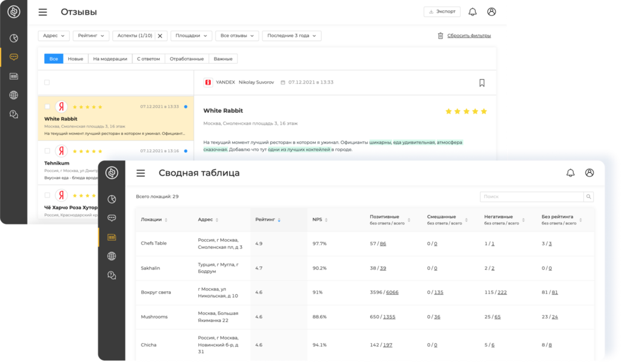Open the Площадки filter dropdown
Image resolution: width=622 pixels, height=364 pixels.
click(x=191, y=36)
